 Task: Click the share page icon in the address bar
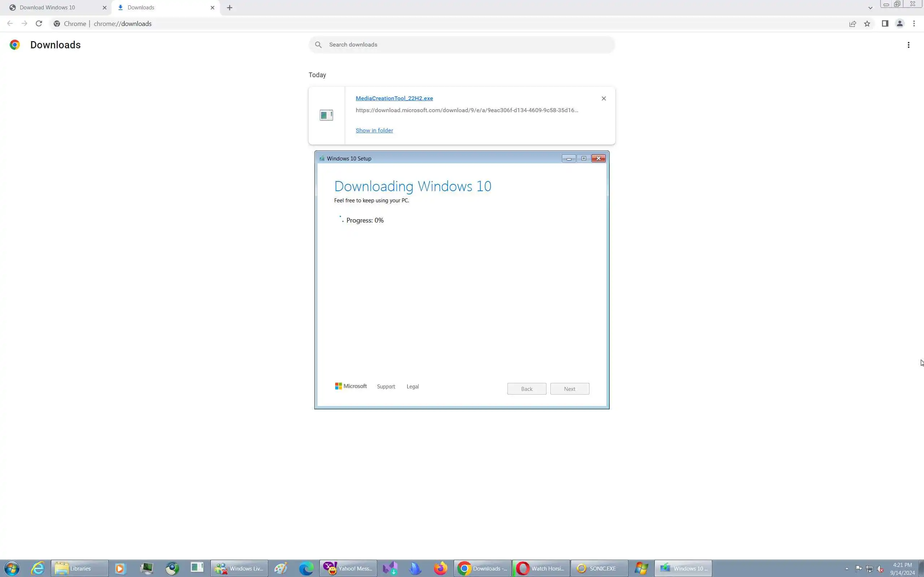[853, 24]
